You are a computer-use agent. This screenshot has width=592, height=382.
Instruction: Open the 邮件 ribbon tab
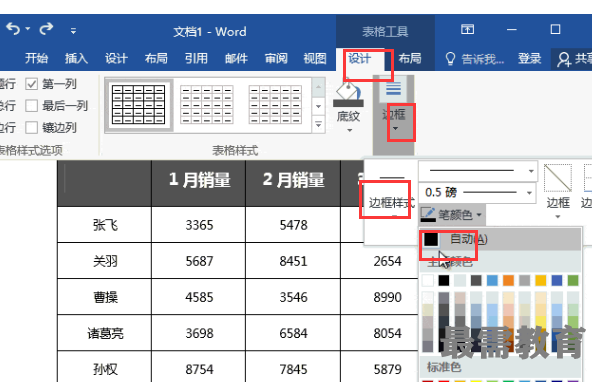pos(236,58)
